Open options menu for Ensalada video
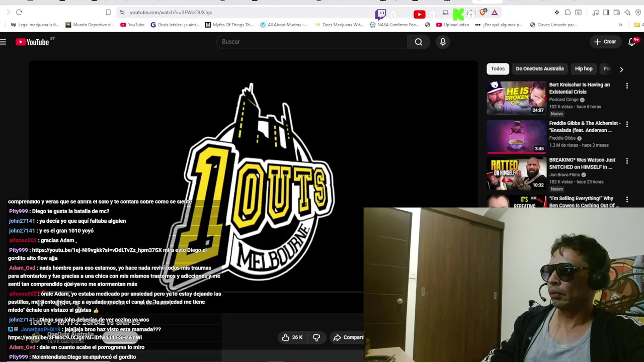Screen dimensions: 644x362 (x=627, y=124)
